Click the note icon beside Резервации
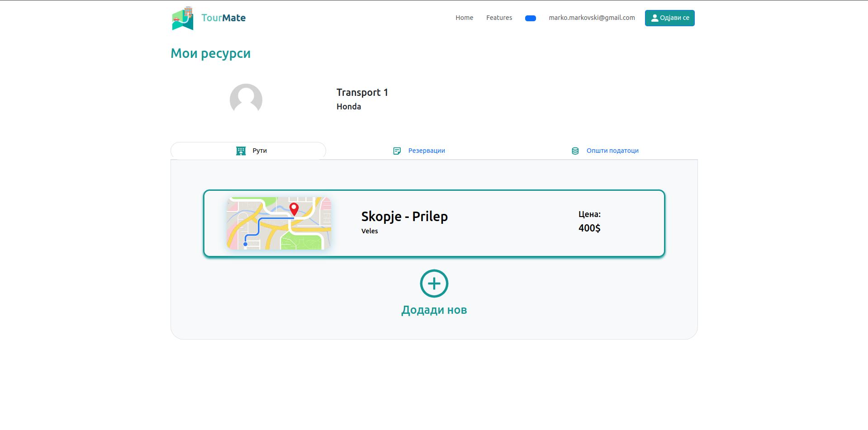The image size is (868, 430). pos(397,151)
